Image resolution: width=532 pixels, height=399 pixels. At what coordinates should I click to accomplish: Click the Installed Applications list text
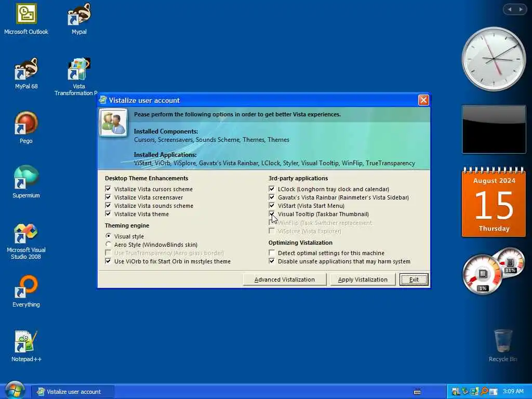(x=274, y=163)
